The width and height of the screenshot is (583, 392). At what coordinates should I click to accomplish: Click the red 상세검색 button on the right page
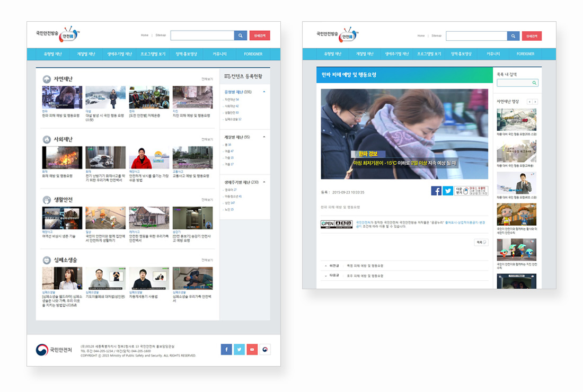click(x=532, y=36)
